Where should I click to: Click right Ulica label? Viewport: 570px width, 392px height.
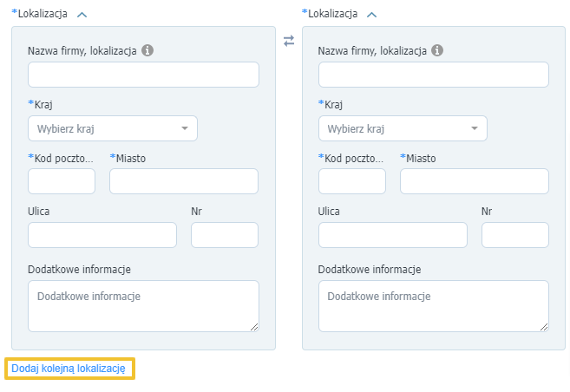point(329,211)
